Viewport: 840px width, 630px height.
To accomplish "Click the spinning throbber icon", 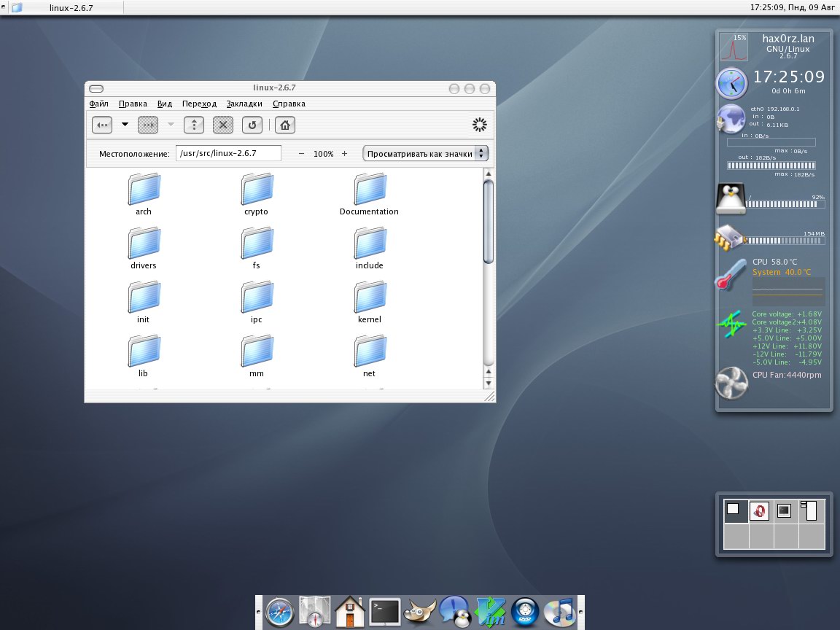I will pos(480,125).
